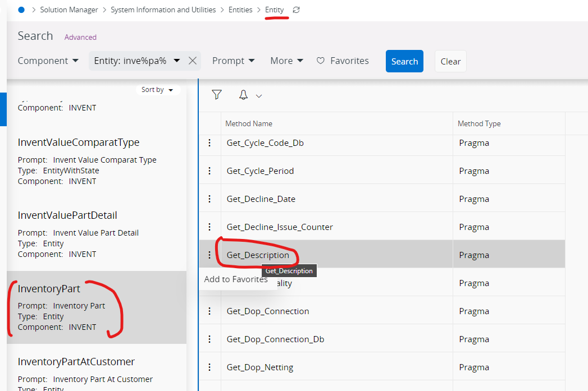Choose Add to Favorites menu item

(236, 279)
